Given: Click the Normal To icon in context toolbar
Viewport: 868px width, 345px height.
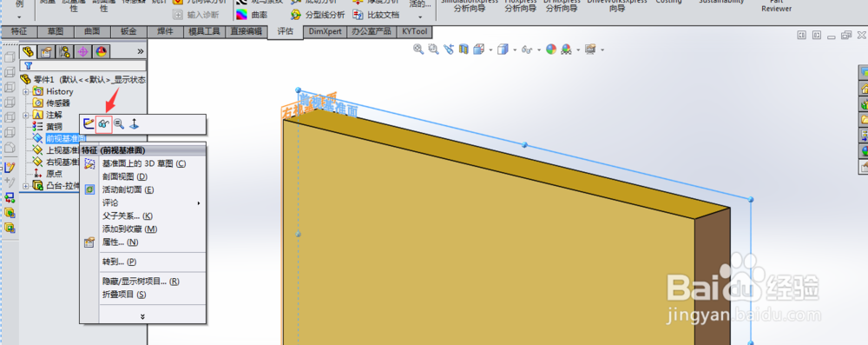Looking at the screenshot, I should click(x=134, y=125).
